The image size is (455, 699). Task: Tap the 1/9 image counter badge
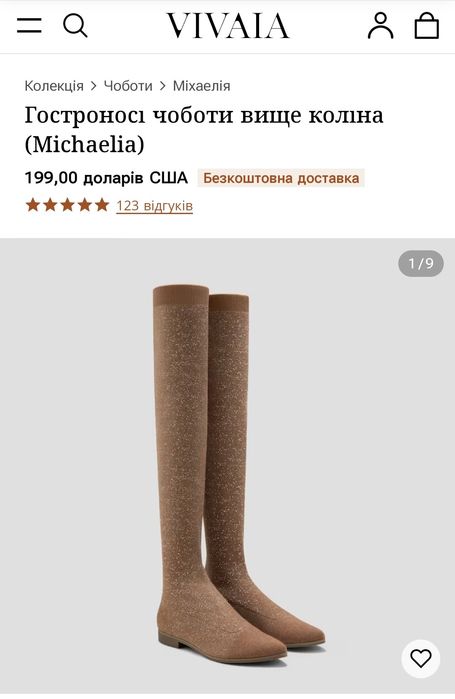(x=421, y=263)
